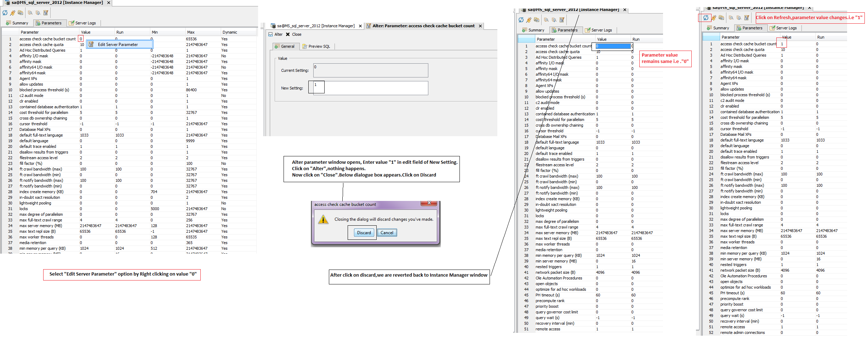The height and width of the screenshot is (341, 868).
Task: Click Max column header in leftmost panel
Action: tap(203, 32)
